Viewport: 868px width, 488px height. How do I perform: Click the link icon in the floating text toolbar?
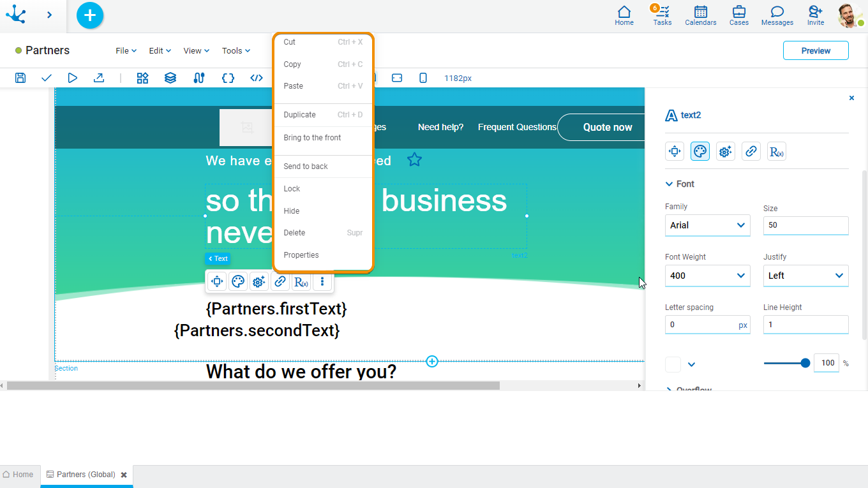[280, 281]
